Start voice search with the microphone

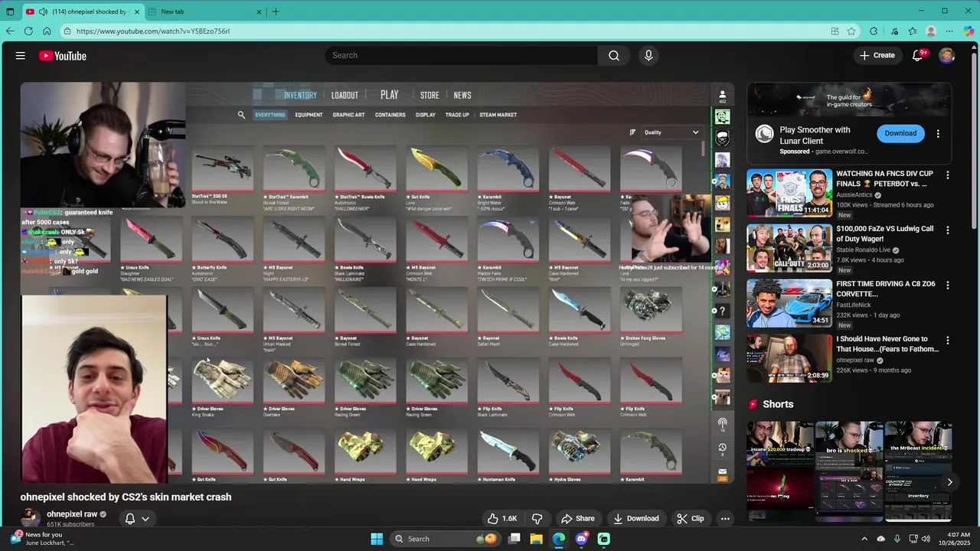point(648,55)
